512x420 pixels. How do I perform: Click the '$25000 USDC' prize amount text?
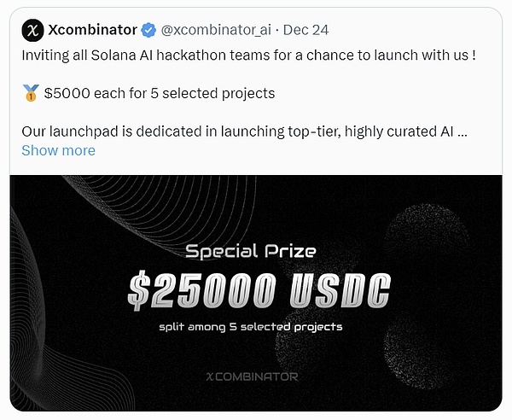257,292
